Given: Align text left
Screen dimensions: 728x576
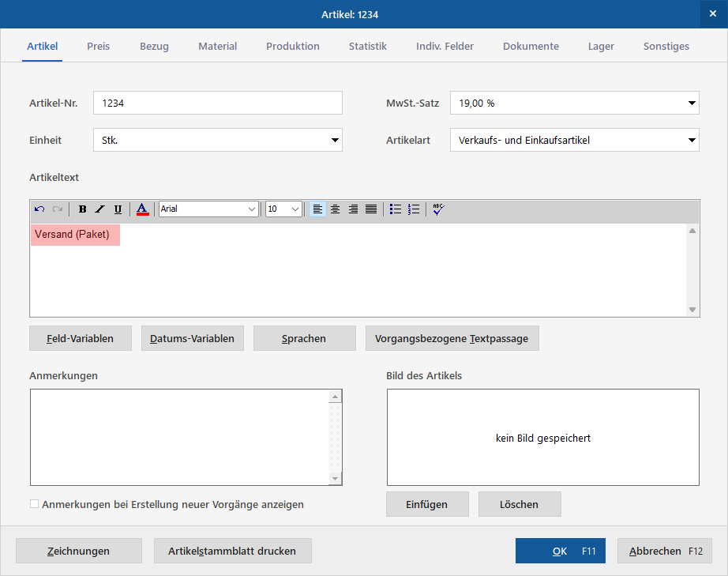Looking at the screenshot, I should pos(317,209).
